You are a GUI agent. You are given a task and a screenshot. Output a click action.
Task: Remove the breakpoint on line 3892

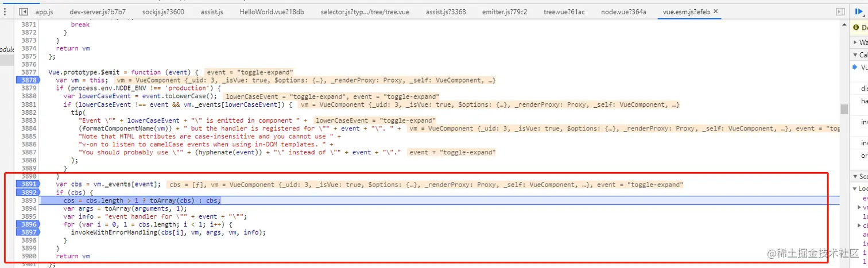29,192
